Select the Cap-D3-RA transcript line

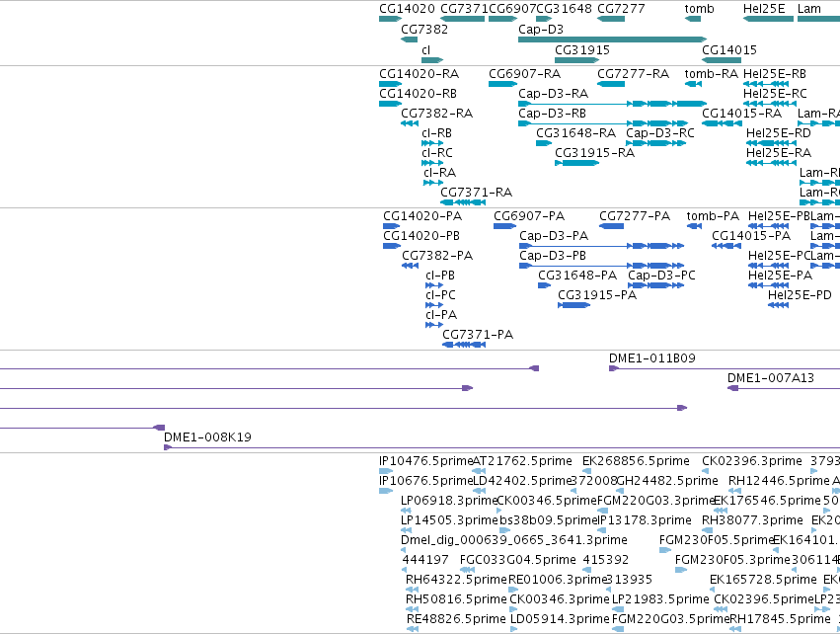612,104
